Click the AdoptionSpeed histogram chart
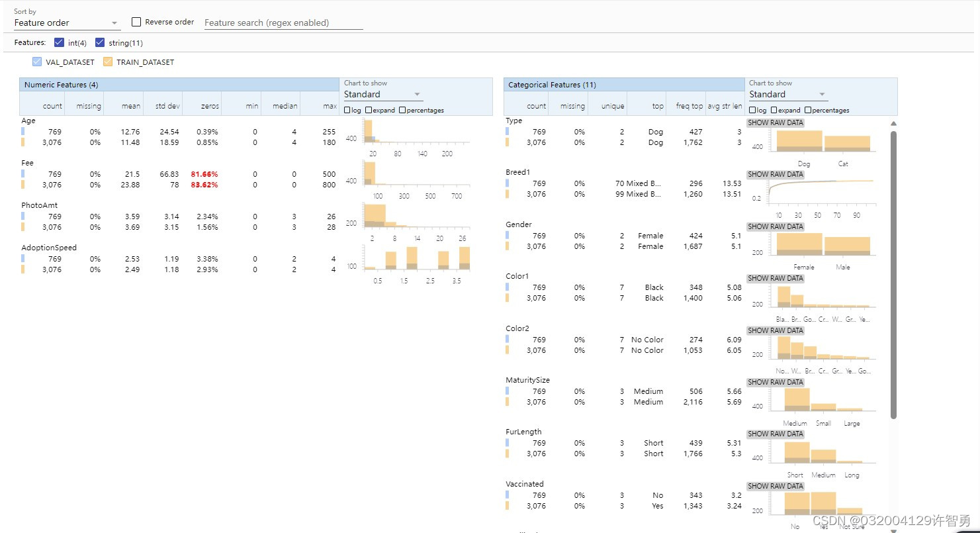Image resolution: width=980 pixels, height=533 pixels. (x=417, y=258)
